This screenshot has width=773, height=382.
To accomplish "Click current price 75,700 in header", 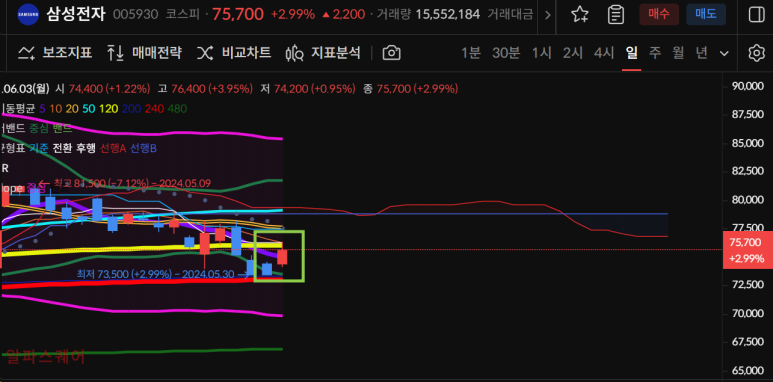I will (x=238, y=14).
